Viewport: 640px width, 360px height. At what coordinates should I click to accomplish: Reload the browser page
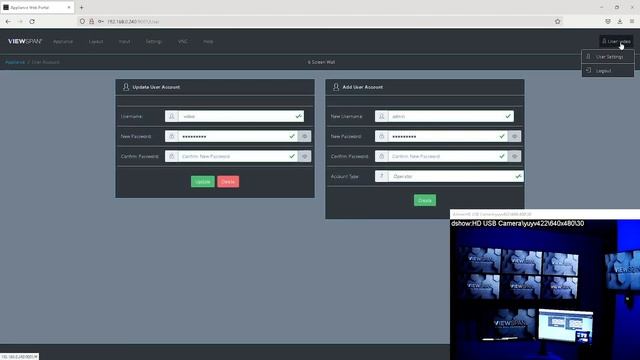point(32,21)
